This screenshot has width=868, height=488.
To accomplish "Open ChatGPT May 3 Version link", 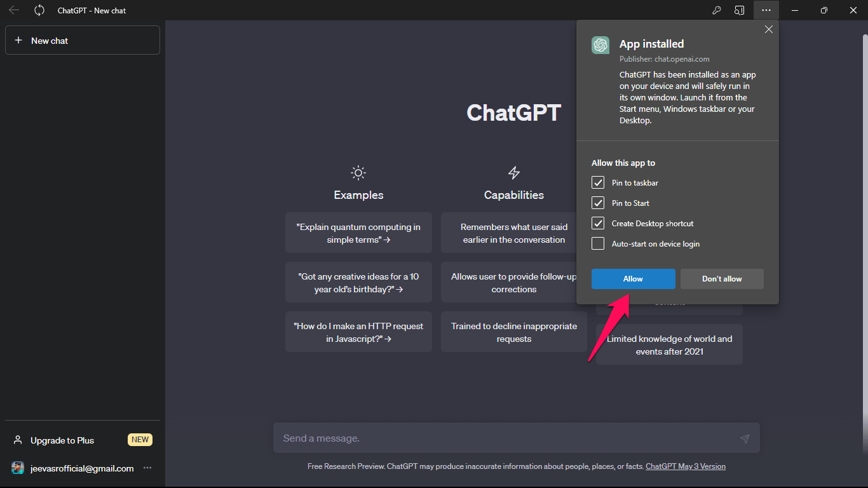I will tap(686, 466).
